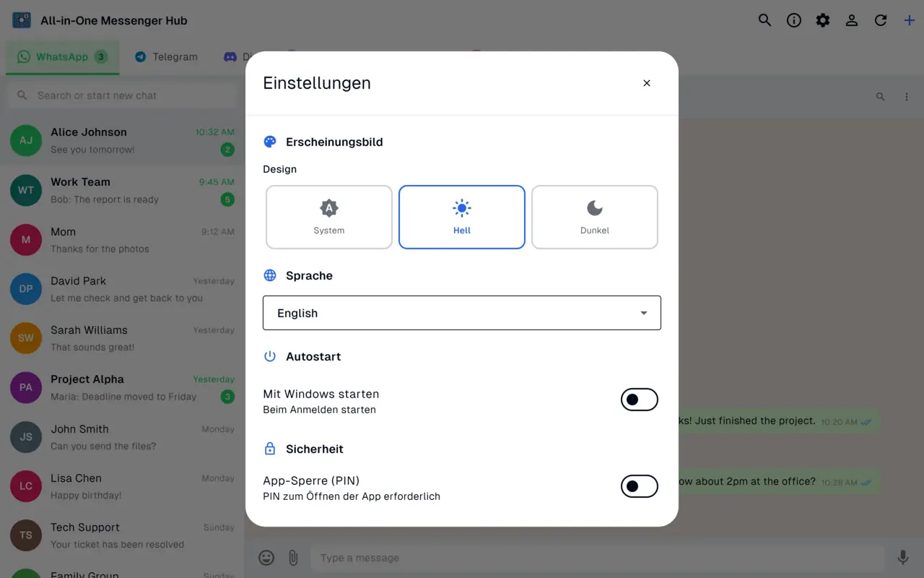Click Sicherheit lock icon

tap(270, 449)
